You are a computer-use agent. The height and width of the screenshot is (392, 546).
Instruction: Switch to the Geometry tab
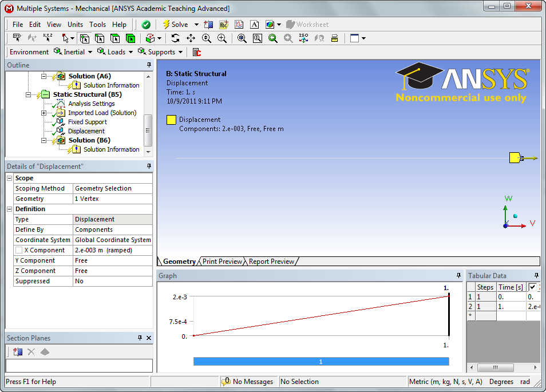[179, 262]
